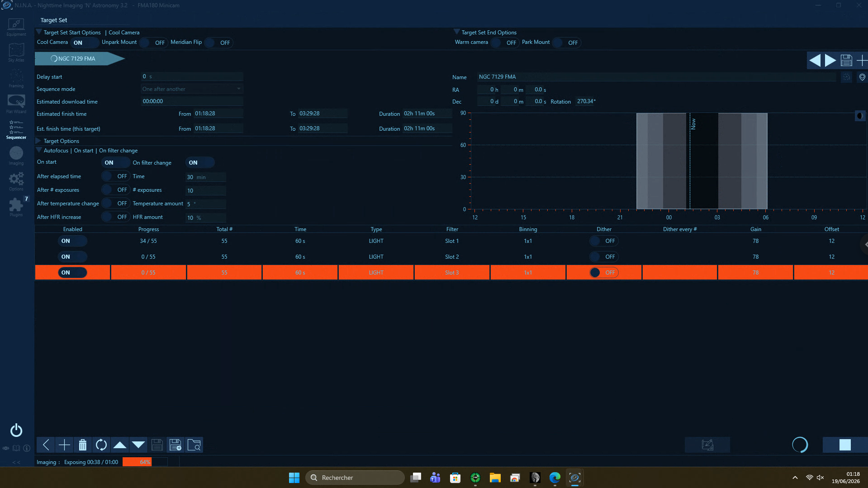This screenshot has width=868, height=488.
Task: Toggle autofocus On start switch
Action: click(116, 163)
